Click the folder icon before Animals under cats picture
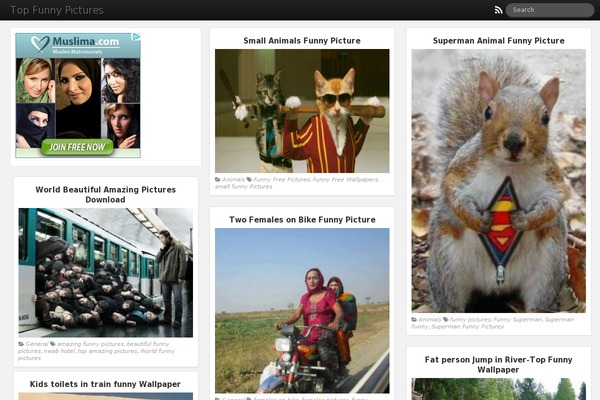Viewport: 600px width, 400px height. click(218, 179)
